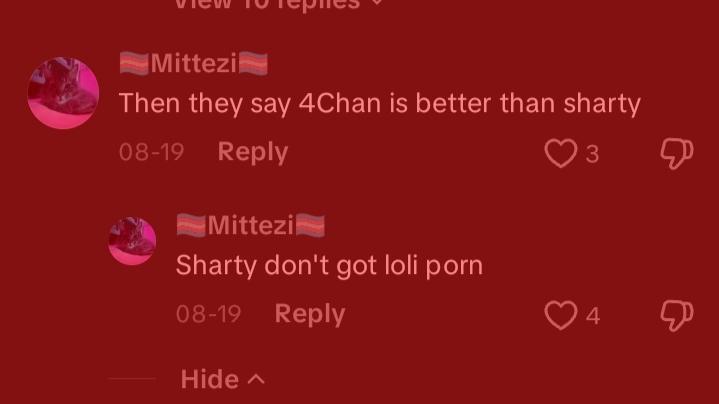Reply to the nested Mittezi comment
The image size is (719, 404).
click(310, 314)
